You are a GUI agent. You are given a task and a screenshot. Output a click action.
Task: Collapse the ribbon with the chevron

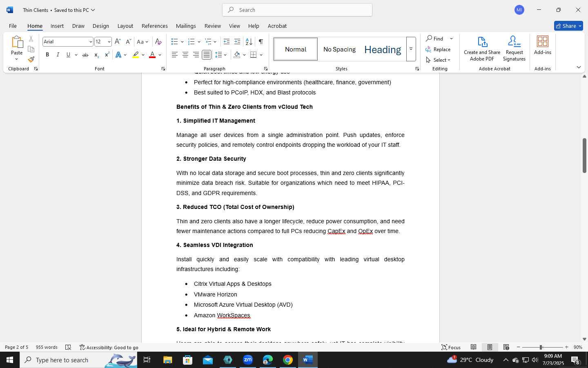tap(579, 67)
